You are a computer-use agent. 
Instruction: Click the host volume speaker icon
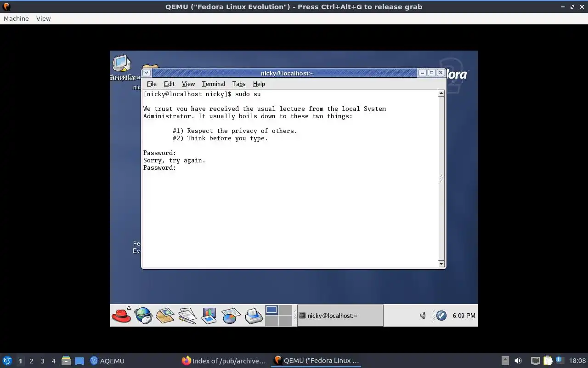point(518,361)
